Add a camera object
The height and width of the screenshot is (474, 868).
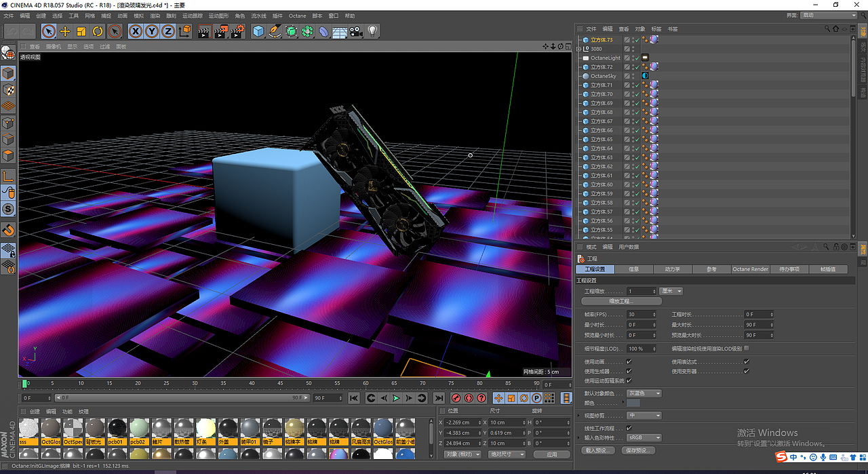[356, 31]
